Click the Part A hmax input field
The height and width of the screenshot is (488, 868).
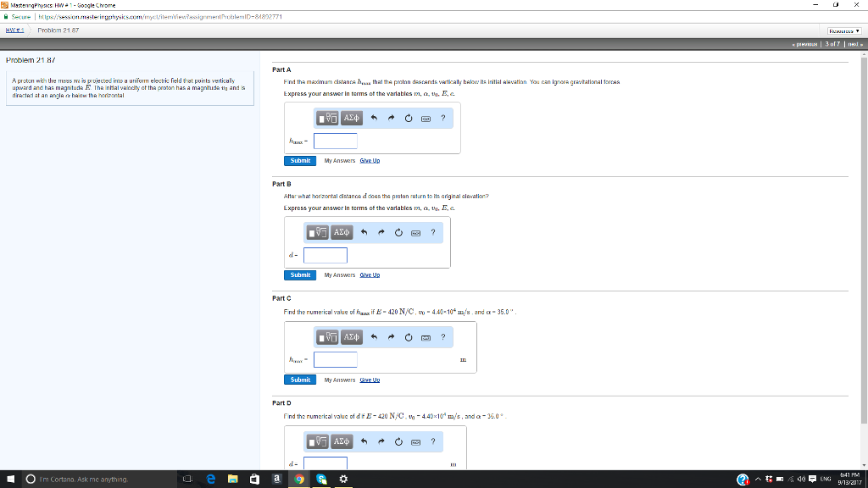(336, 141)
